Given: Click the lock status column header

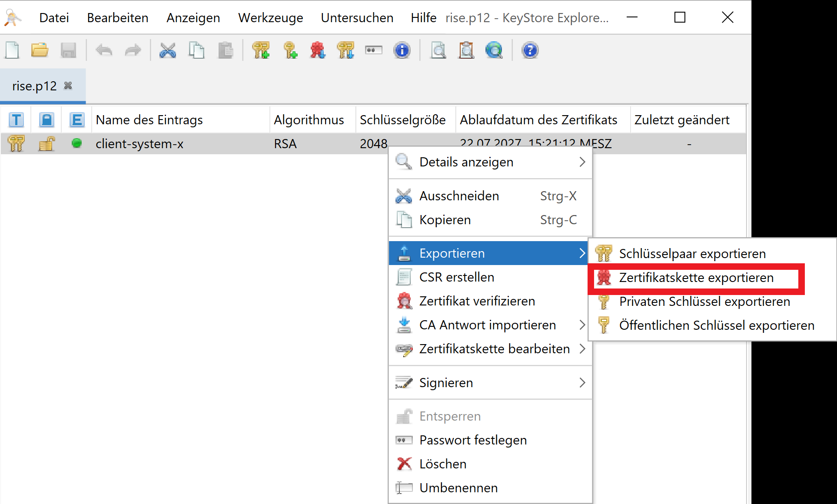Looking at the screenshot, I should [x=46, y=119].
